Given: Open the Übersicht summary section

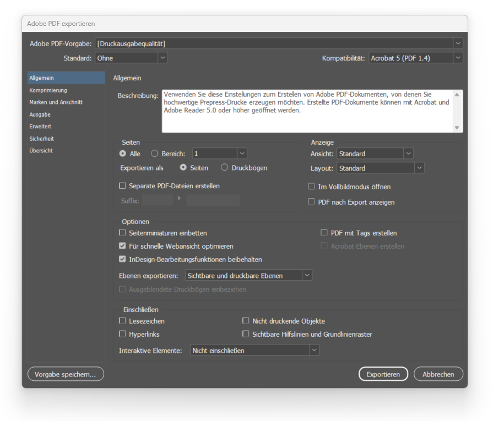Looking at the screenshot, I should 40,150.
